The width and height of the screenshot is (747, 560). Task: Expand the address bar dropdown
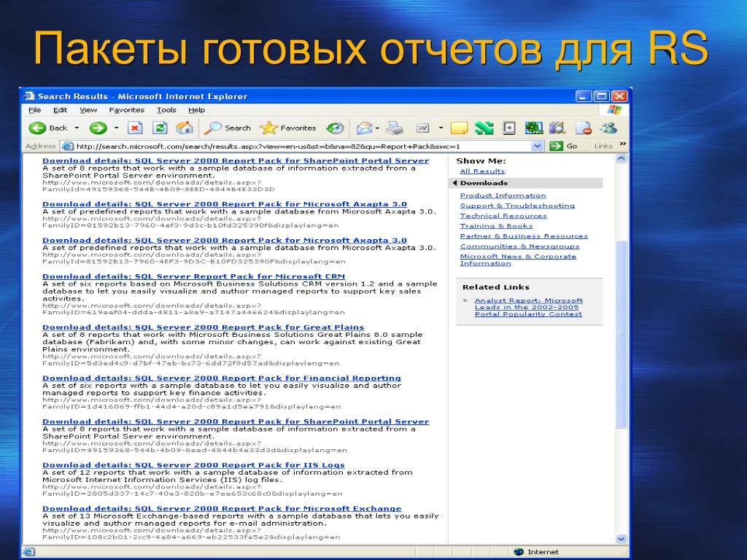click(x=538, y=146)
